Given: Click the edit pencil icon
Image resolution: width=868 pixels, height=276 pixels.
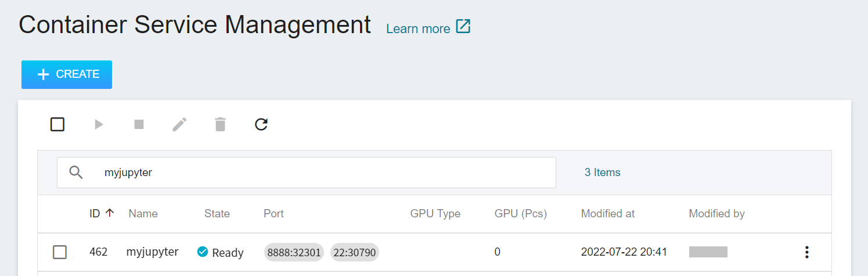Looking at the screenshot, I should tap(179, 124).
